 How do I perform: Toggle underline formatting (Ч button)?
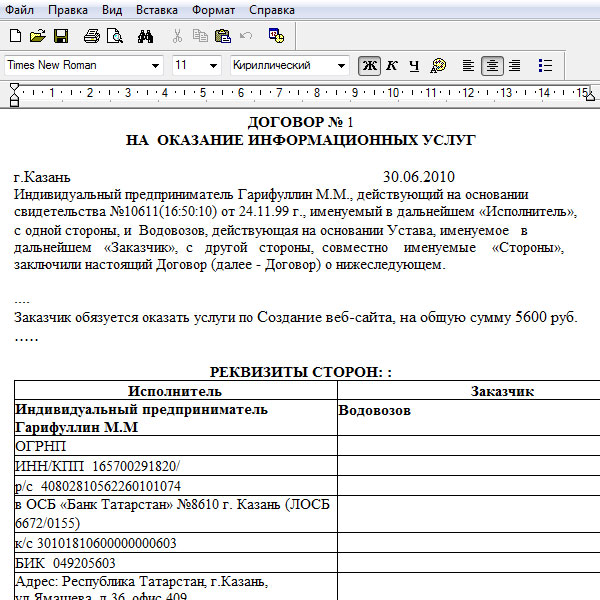(413, 66)
